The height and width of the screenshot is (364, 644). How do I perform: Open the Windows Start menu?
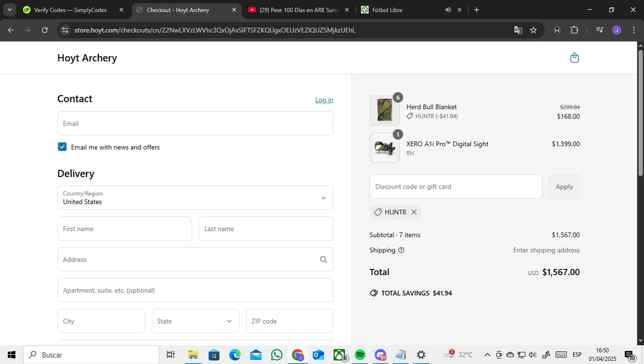coord(12,355)
